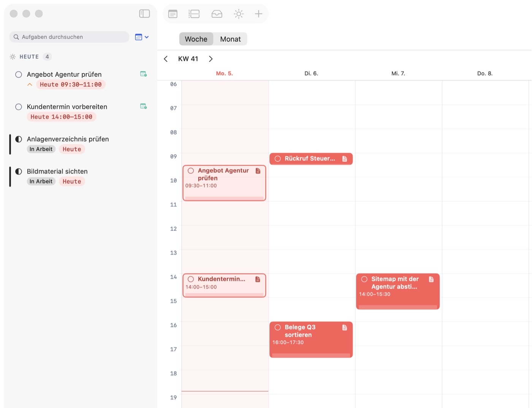Switch to the Monat view
This screenshot has height=408, width=532.
click(230, 39)
